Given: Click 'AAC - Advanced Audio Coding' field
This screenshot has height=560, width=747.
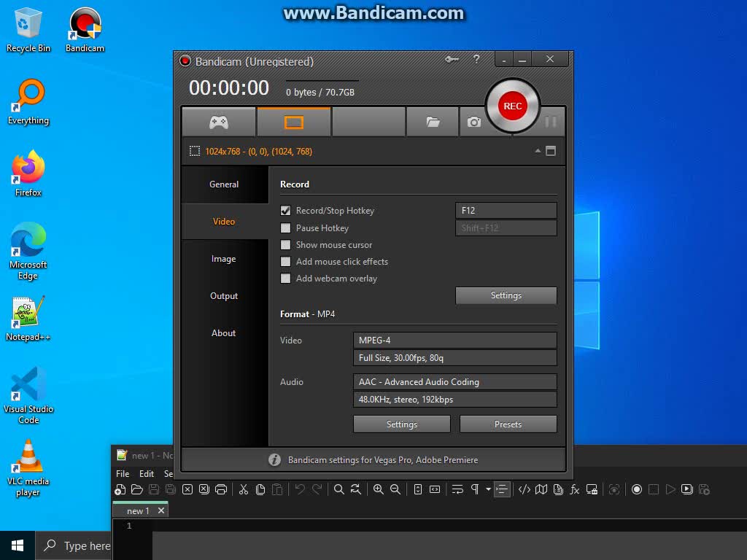Looking at the screenshot, I should tap(455, 381).
